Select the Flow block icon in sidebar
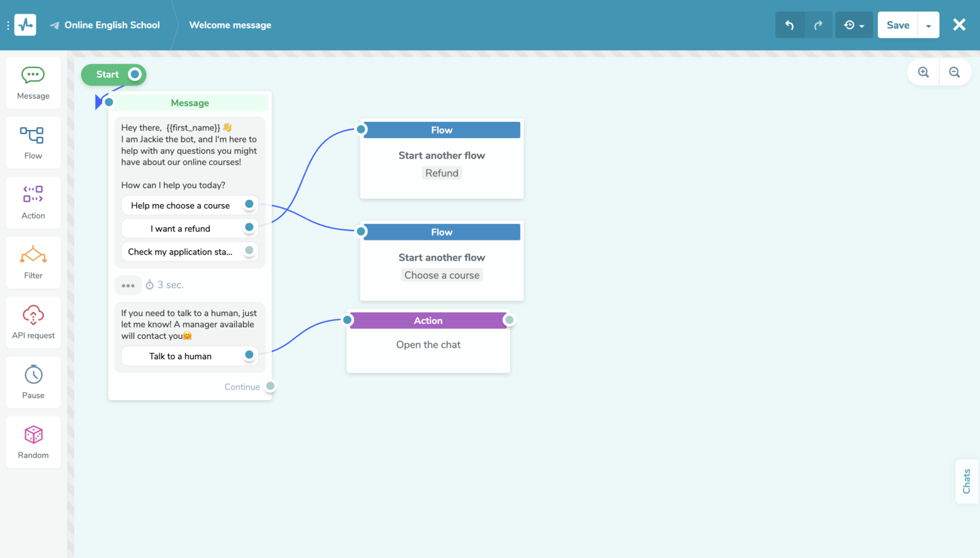Image resolution: width=980 pixels, height=558 pixels. 33,135
